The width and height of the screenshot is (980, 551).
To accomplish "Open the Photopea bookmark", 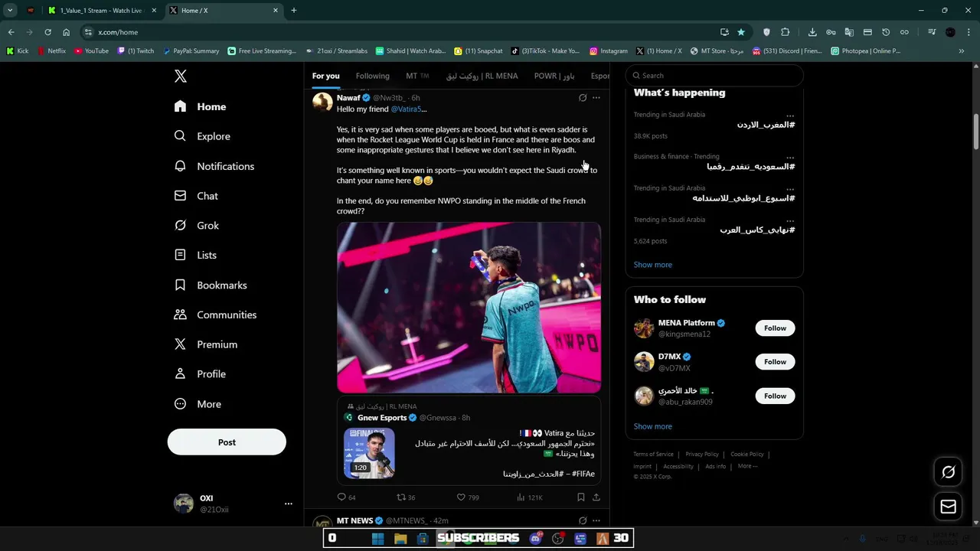I will pos(865,51).
